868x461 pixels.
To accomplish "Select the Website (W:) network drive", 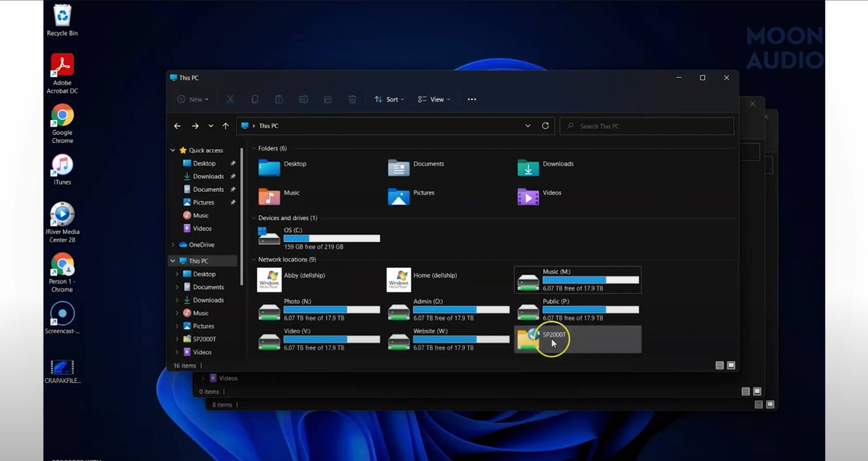I will pos(448,339).
